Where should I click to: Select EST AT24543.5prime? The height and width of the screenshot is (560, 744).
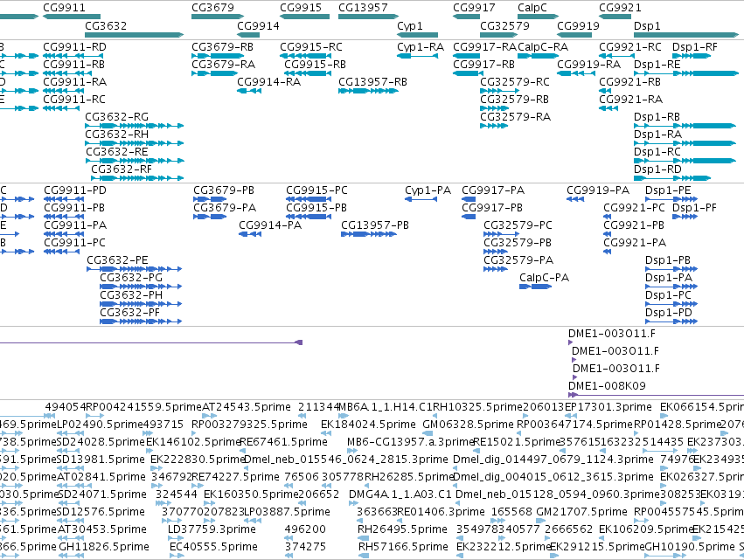tap(209, 416)
